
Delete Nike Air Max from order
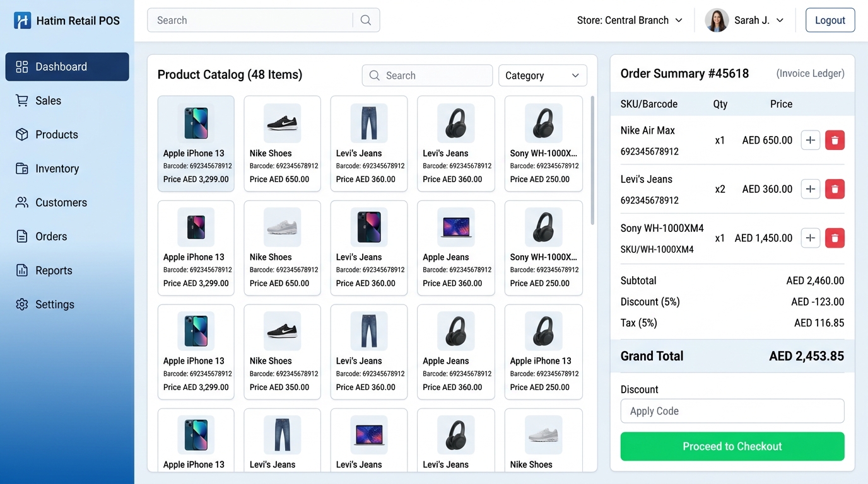[x=835, y=140]
